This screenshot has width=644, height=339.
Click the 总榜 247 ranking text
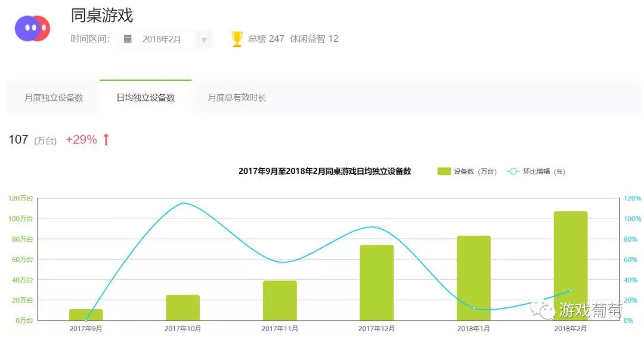pos(266,39)
